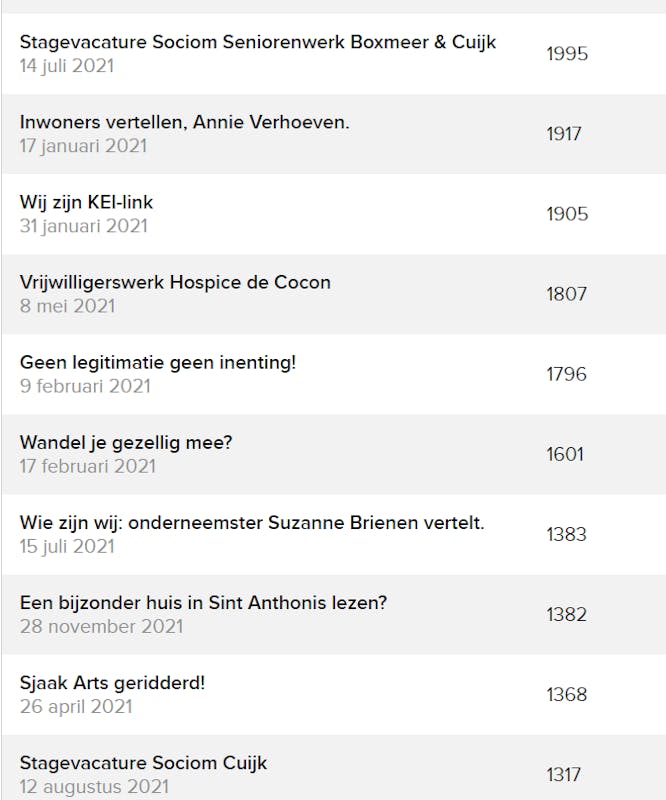Click the 1368 views count
666x800 pixels.
pos(566,694)
